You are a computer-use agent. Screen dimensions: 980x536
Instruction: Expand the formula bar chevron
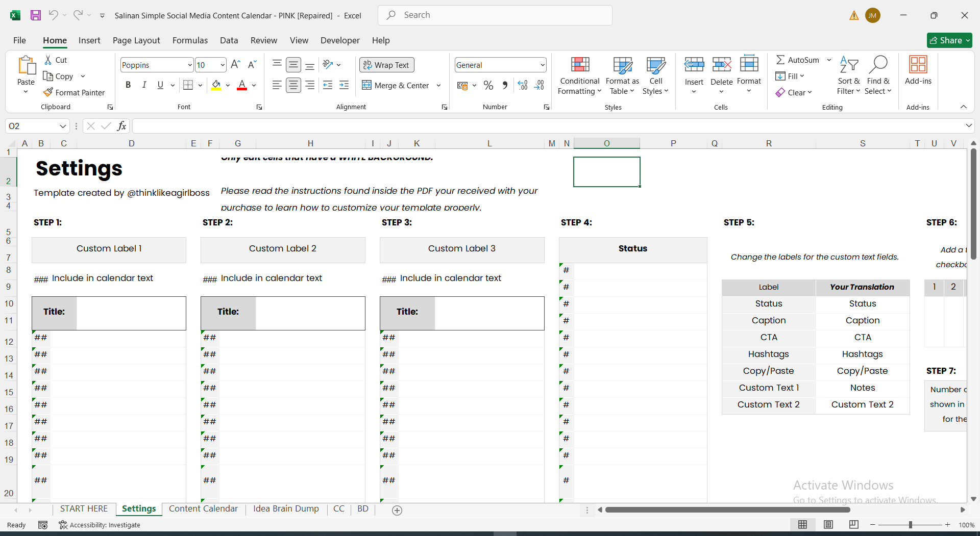[x=968, y=125]
